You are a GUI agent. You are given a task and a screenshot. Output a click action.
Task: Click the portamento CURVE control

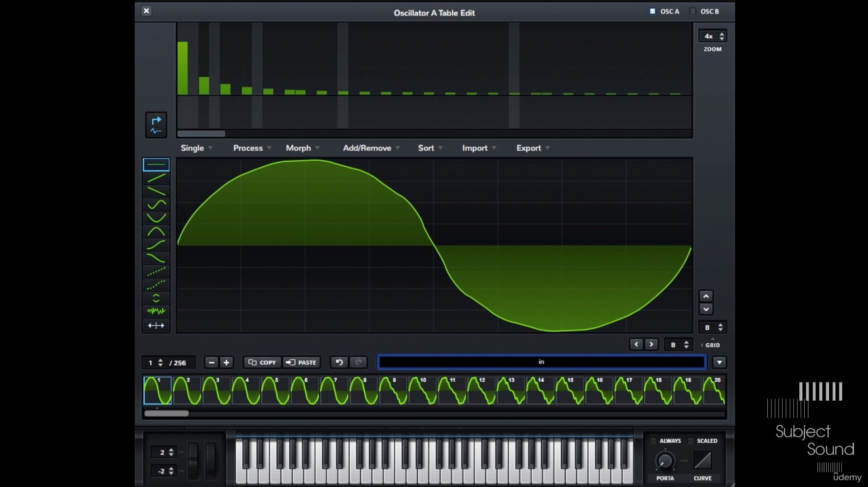tap(703, 460)
